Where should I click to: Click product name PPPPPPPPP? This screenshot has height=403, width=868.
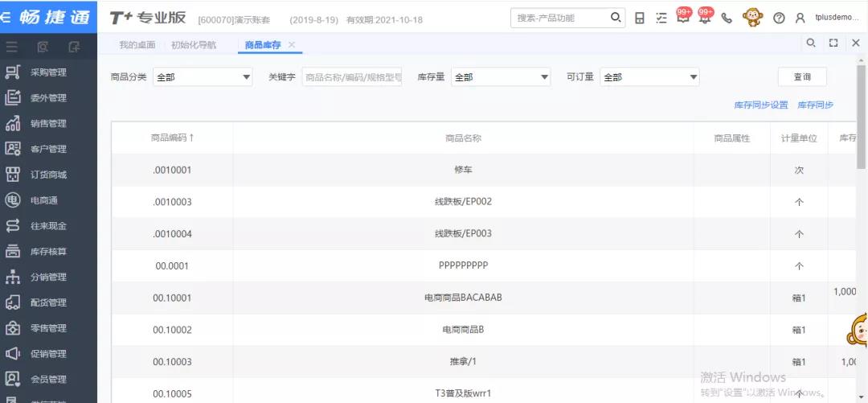tap(464, 265)
